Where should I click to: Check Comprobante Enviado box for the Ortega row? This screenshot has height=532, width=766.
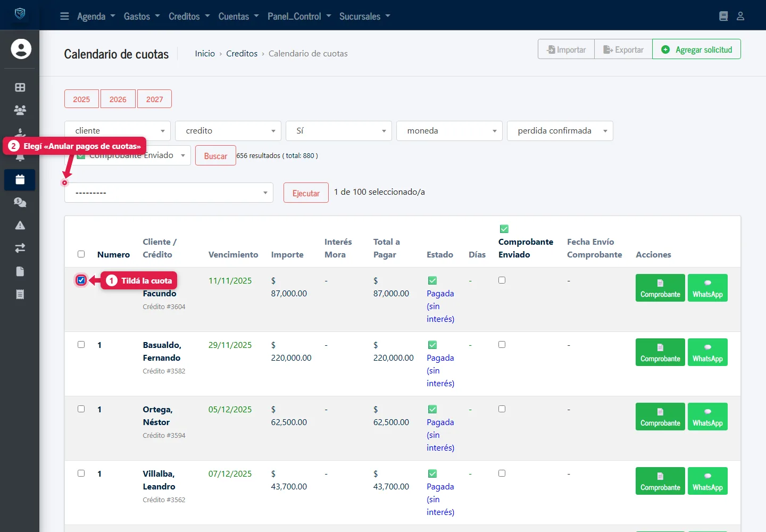point(502,409)
